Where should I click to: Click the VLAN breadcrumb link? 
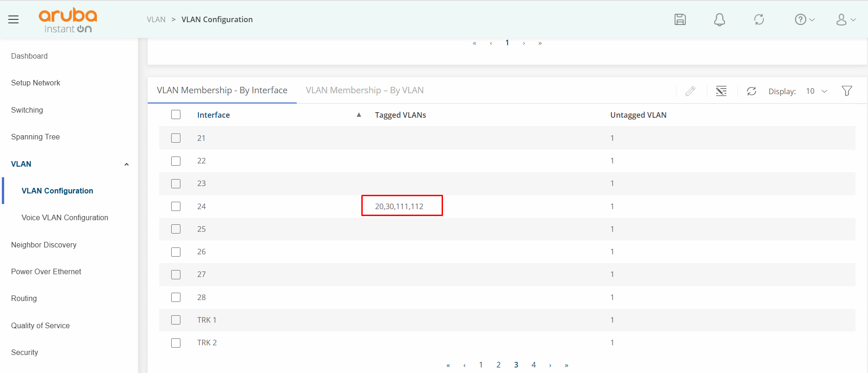(x=156, y=19)
